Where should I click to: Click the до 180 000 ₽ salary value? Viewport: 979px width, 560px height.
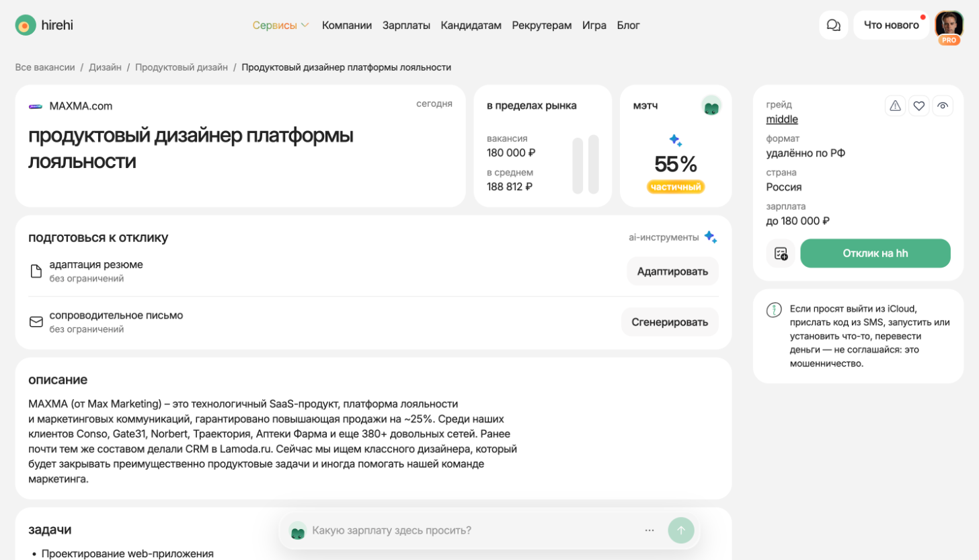click(797, 221)
